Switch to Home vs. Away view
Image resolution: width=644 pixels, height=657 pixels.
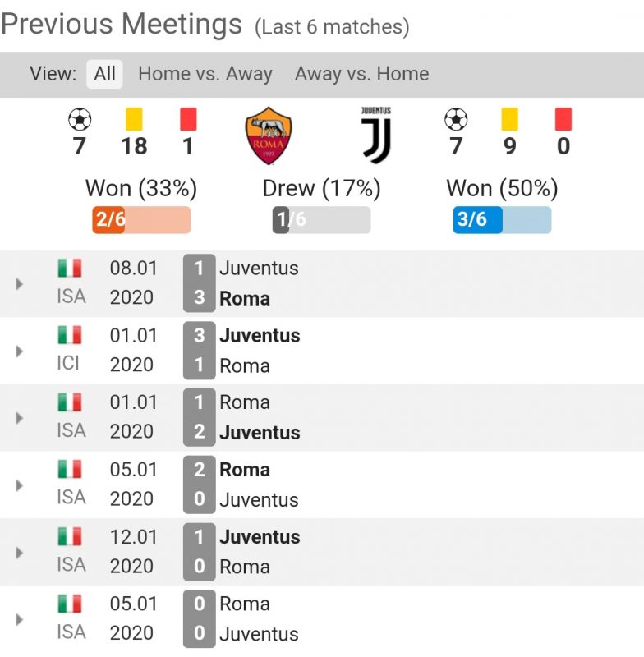[205, 74]
